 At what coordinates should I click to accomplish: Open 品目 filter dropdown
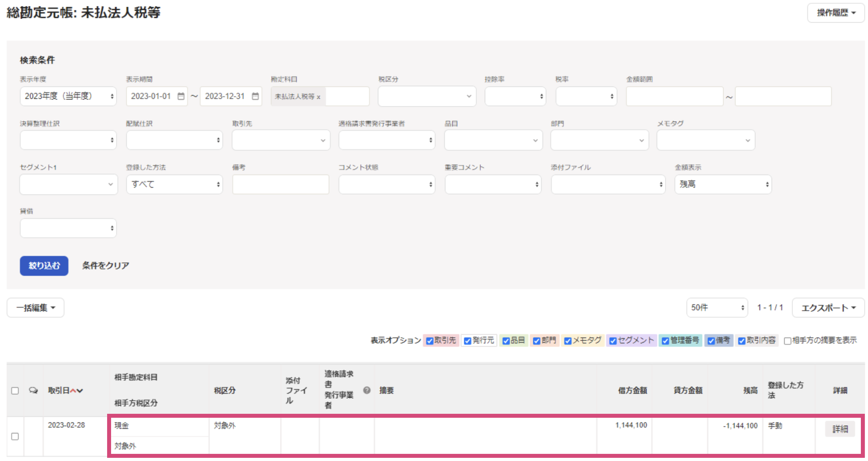[x=493, y=140]
